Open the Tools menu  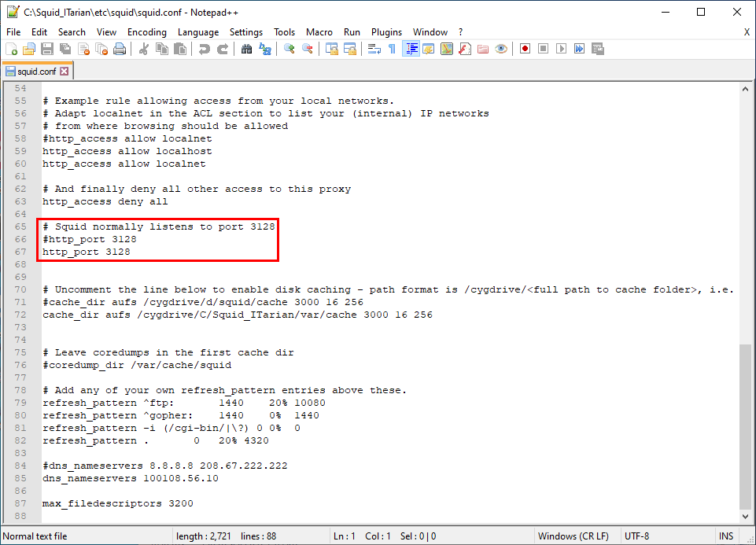285,31
